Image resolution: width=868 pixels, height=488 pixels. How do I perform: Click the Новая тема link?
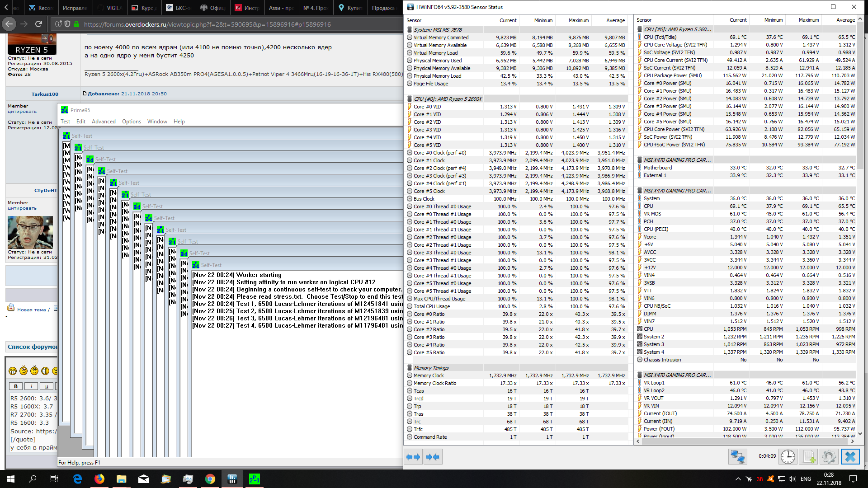pos(31,310)
